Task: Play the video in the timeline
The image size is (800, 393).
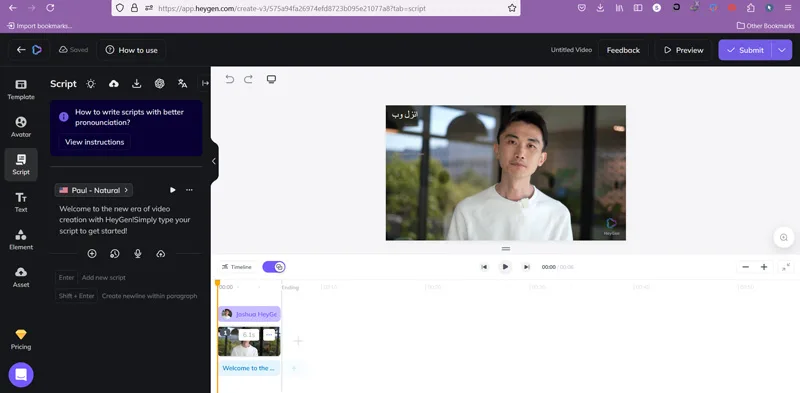Action: (505, 267)
